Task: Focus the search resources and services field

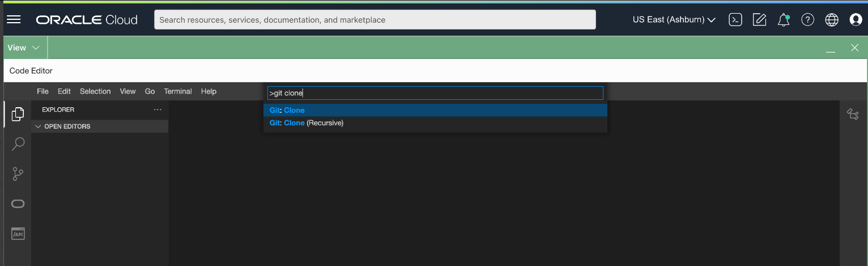Action: (375, 19)
